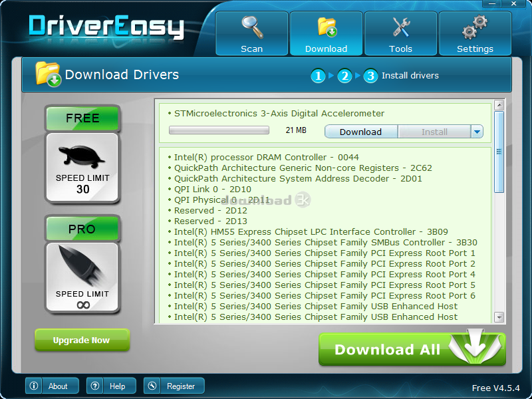
Task: Open Help from bottom bar
Action: (111, 386)
